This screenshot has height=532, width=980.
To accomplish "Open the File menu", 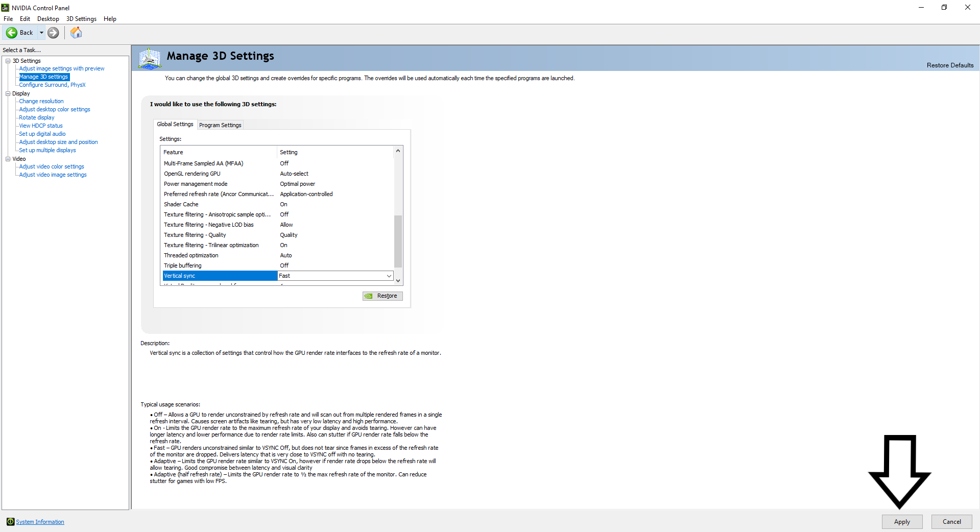I will [x=8, y=19].
